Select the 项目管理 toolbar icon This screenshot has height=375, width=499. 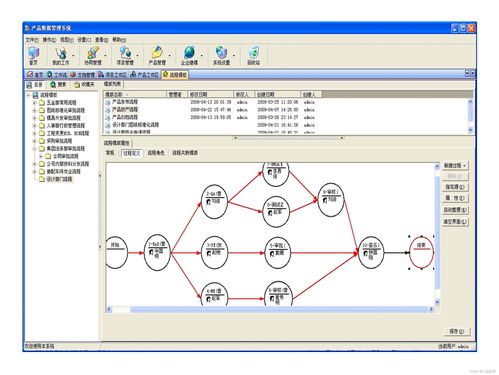tap(125, 56)
